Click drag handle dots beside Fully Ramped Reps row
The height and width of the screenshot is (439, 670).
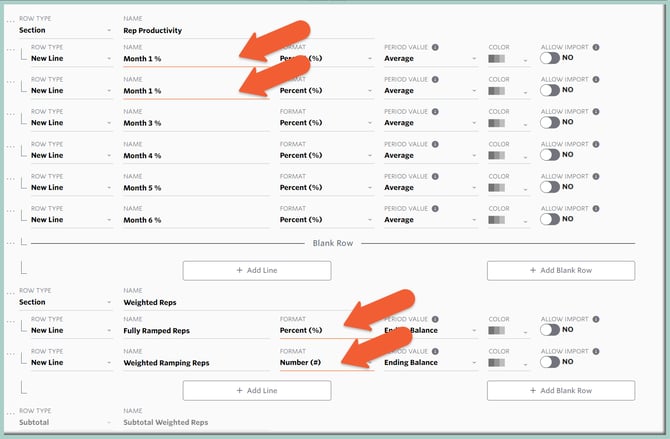pos(9,324)
